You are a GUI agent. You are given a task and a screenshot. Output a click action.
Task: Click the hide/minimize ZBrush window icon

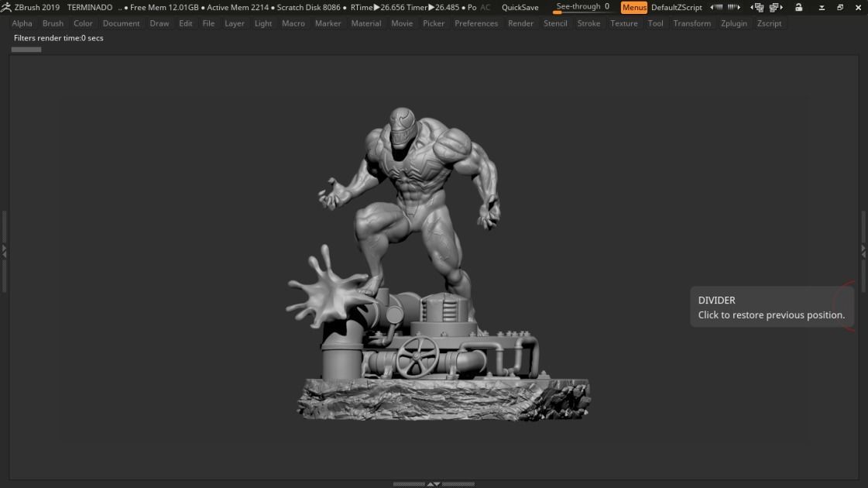click(x=822, y=8)
